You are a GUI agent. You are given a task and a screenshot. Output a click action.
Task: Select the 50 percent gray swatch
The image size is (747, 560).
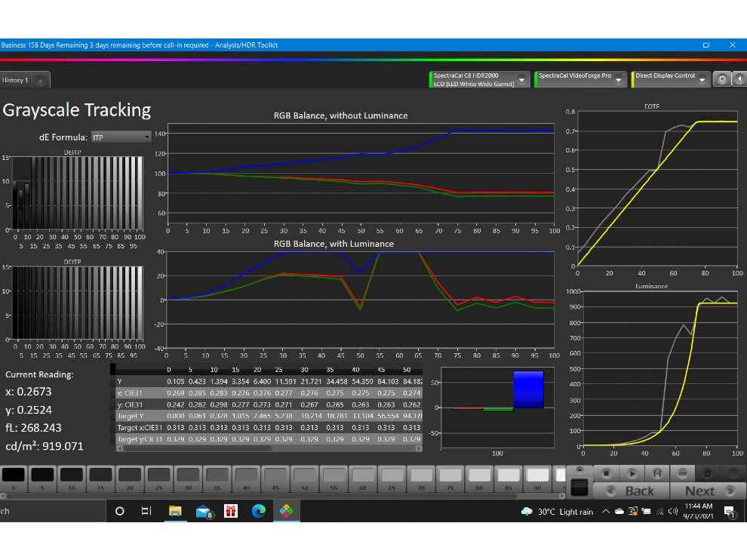tap(304, 478)
